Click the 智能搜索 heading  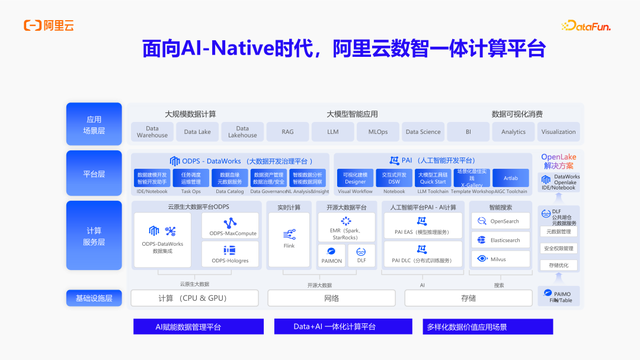500,207
